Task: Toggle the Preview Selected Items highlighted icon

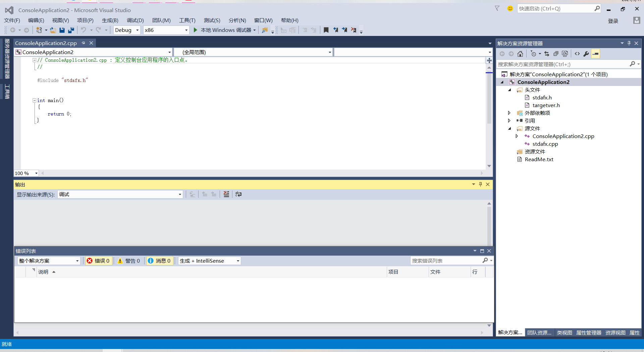Action: (596, 54)
